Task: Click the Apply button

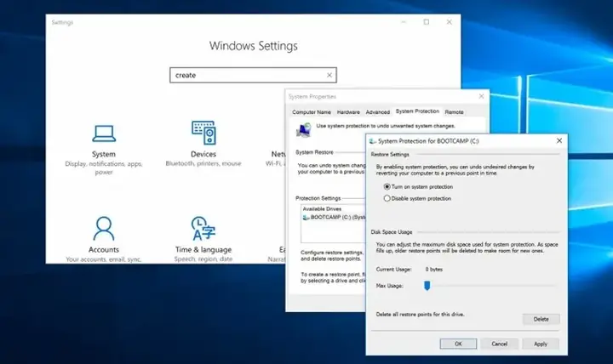Action: click(541, 344)
